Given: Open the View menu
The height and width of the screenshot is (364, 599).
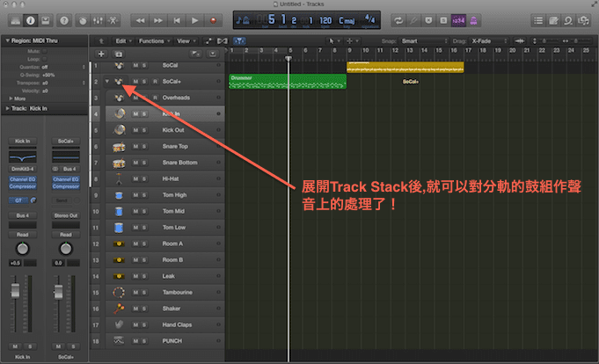Looking at the screenshot, I should coord(186,40).
